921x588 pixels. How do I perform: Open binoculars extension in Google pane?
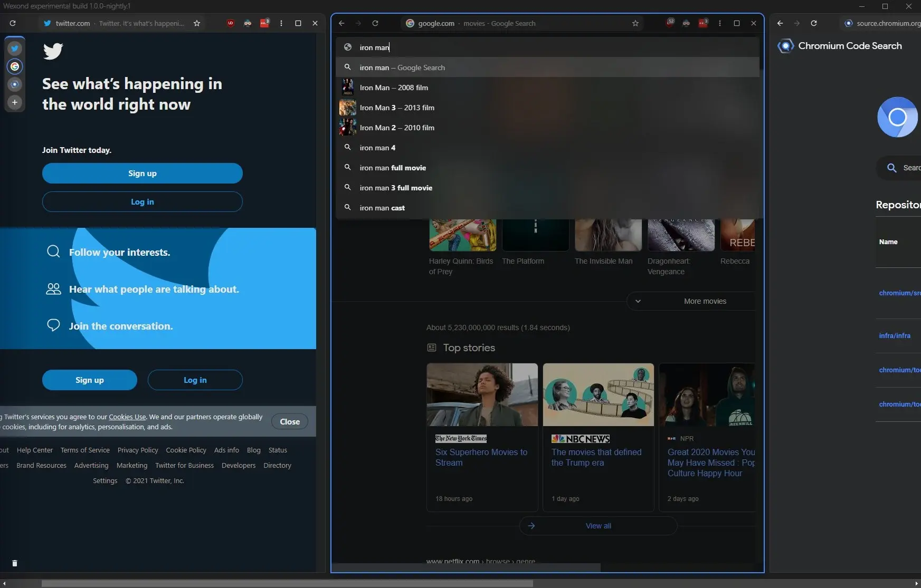(x=686, y=23)
